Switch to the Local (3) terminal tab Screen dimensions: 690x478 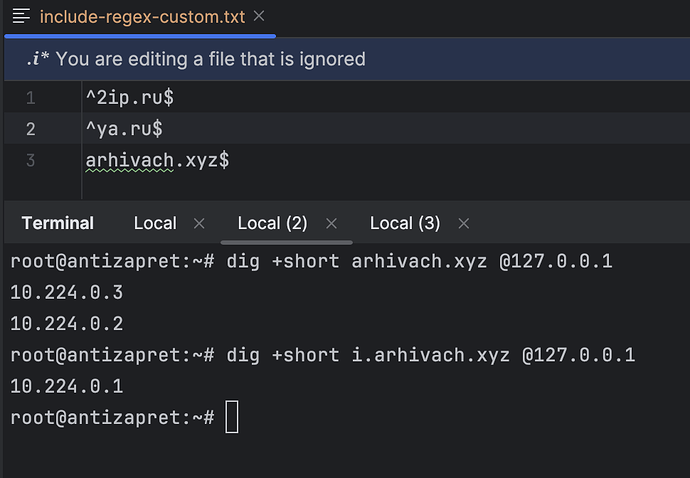[x=405, y=223]
